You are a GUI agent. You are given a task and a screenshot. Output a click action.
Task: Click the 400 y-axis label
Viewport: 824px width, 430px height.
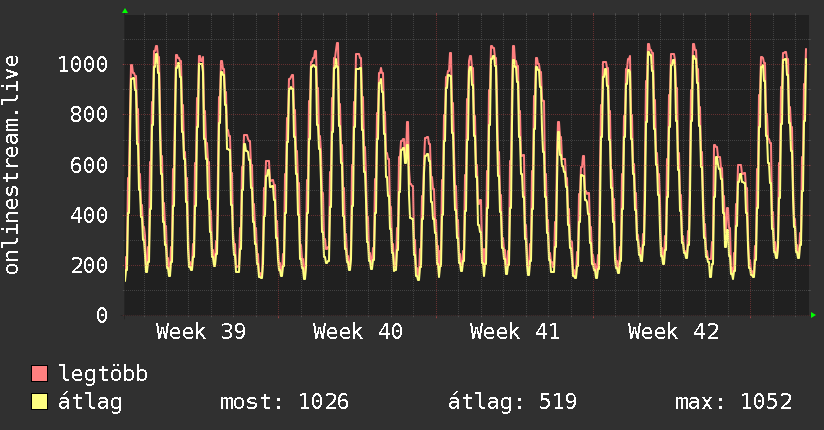tap(89, 215)
